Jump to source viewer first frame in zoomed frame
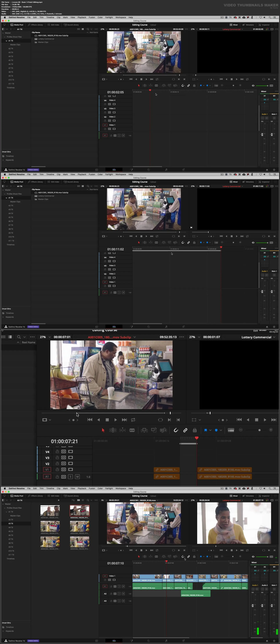 pyautogui.click(x=90, y=420)
